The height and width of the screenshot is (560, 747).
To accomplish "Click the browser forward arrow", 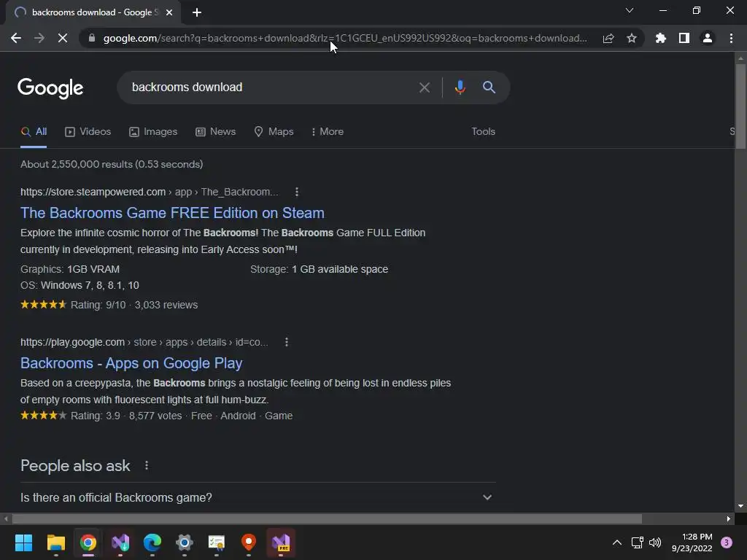I will [x=39, y=38].
